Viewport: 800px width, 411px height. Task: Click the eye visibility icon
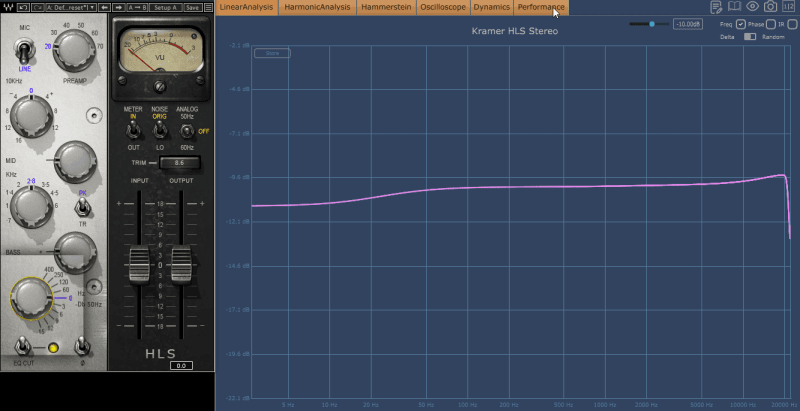pos(752,7)
